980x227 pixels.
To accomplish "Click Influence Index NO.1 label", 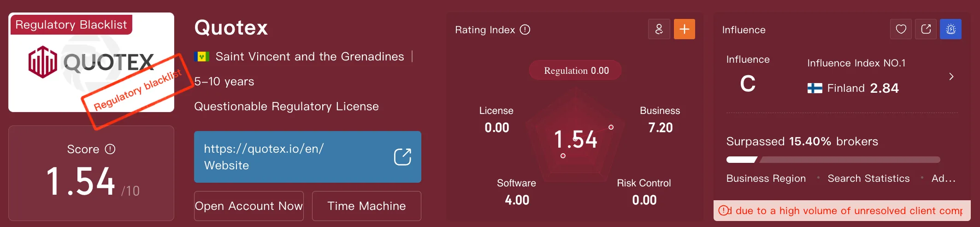I will [856, 63].
